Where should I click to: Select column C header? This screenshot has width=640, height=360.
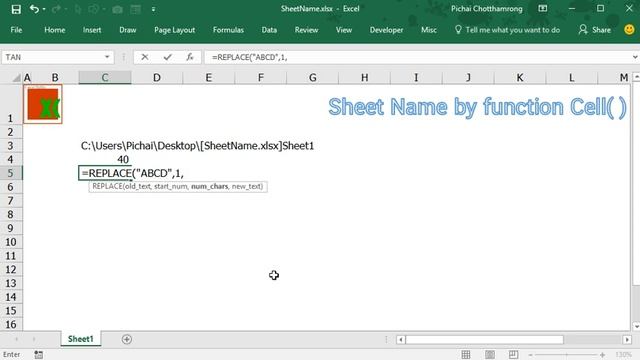coord(105,78)
